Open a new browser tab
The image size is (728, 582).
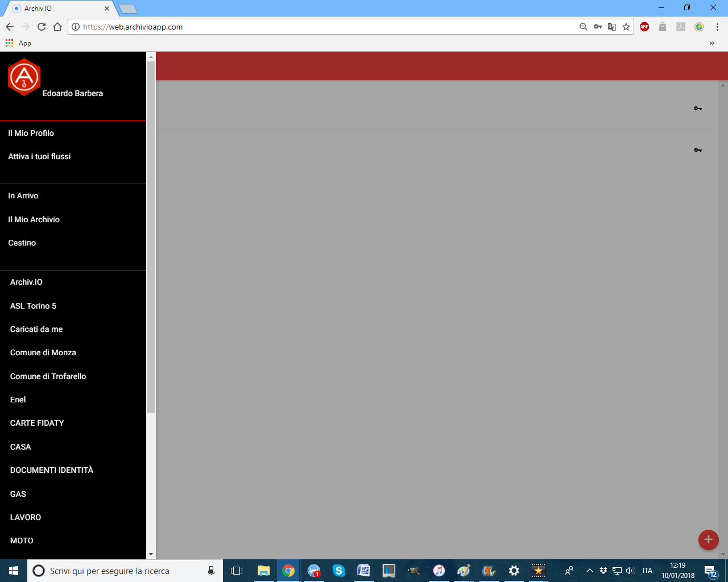point(128,9)
